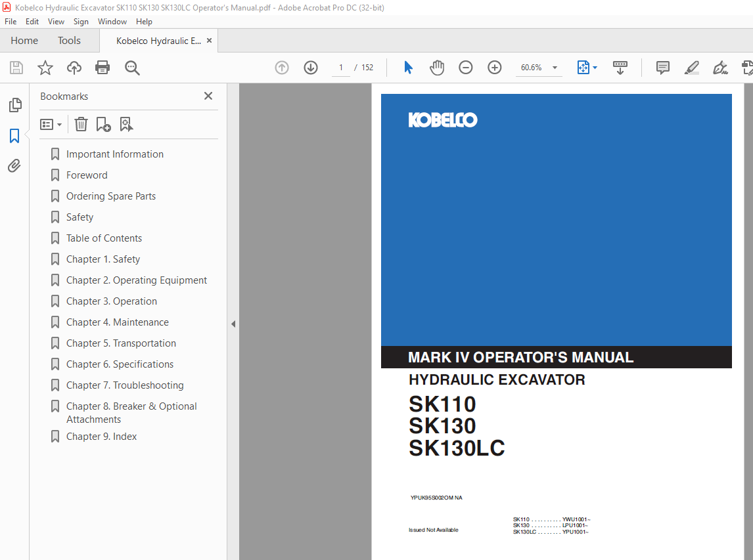
Task: Select the Kobelco Hydraulic document tab
Action: (x=158, y=41)
